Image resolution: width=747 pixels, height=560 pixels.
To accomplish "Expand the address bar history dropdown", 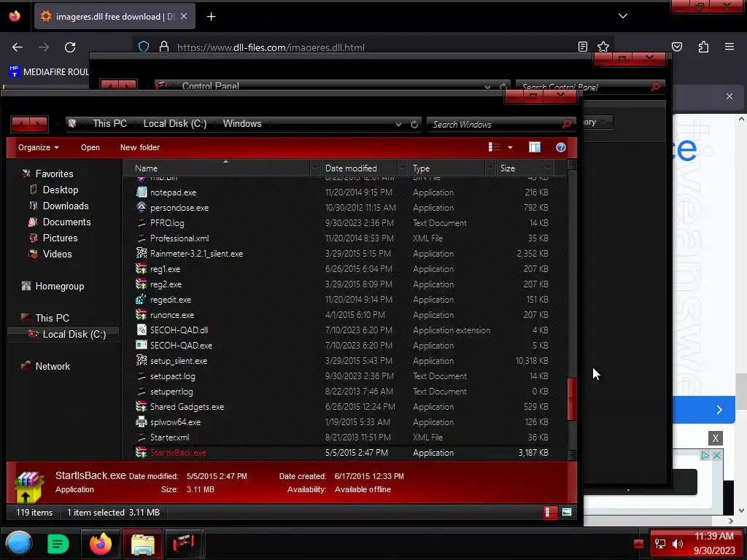I will coord(398,124).
